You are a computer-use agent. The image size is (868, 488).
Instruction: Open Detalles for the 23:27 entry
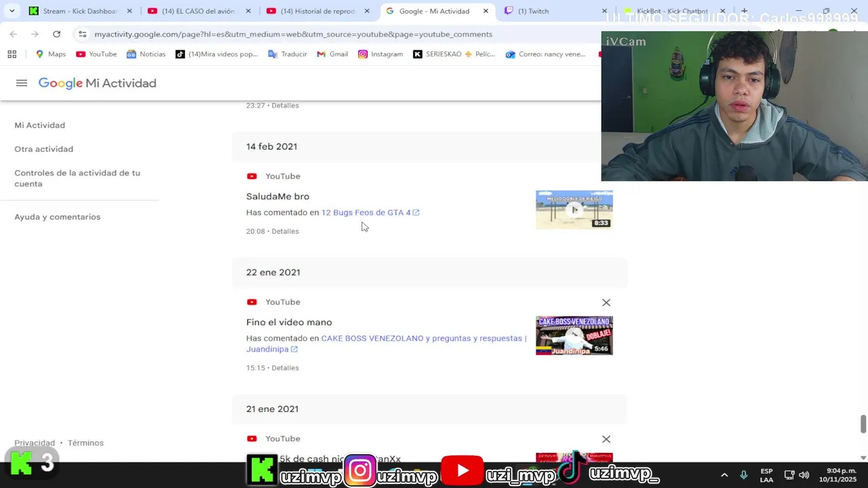285,105
